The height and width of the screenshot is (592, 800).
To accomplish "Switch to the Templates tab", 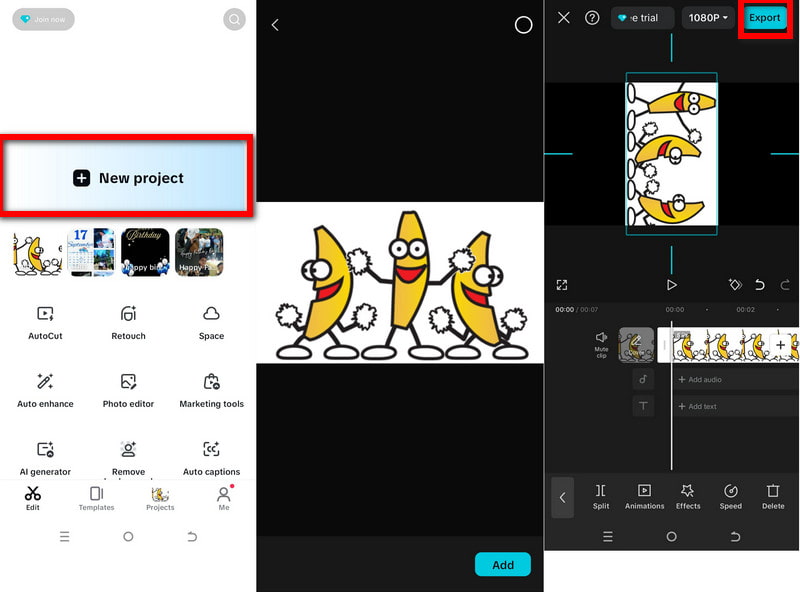I will pos(96,498).
